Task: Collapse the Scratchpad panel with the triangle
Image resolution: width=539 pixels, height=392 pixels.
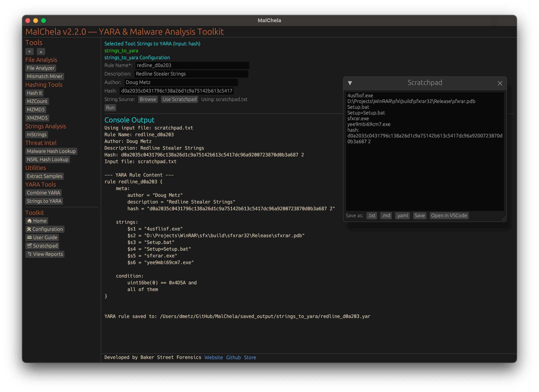Action: coord(350,83)
